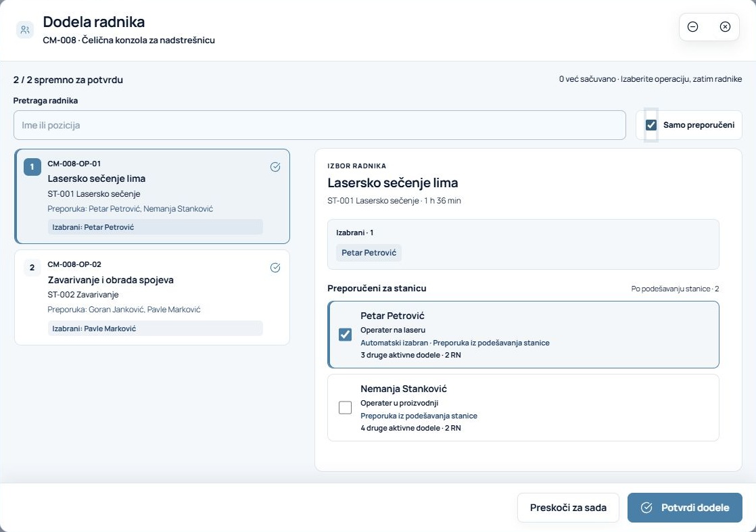Screen dimensions: 756x532
Task: Click '3 druge aktivne dodele · 2 RN' text
Action: (410, 355)
